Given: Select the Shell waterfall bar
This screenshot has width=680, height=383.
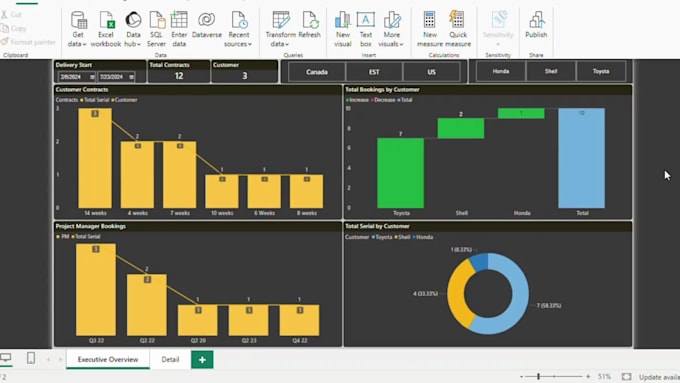Looking at the screenshot, I should (461, 128).
